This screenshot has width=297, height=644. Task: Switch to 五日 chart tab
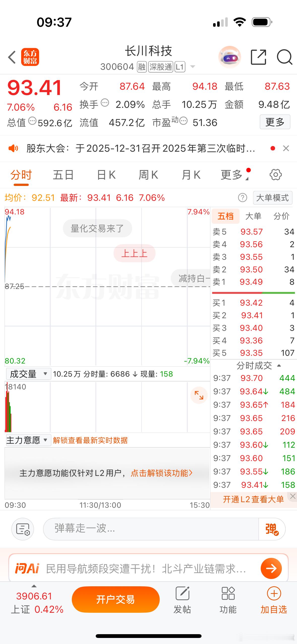63,175
